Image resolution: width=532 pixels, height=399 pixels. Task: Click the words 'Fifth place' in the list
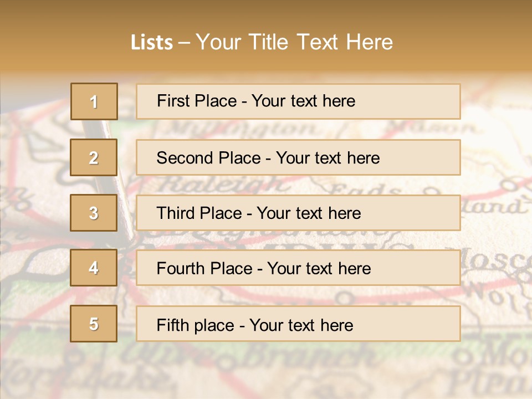point(196,325)
